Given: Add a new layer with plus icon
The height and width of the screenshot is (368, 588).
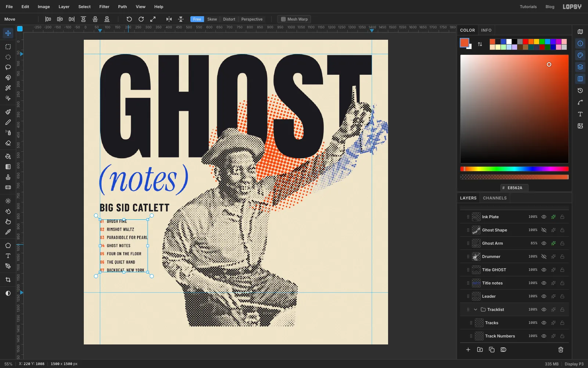Looking at the screenshot, I should click(468, 350).
